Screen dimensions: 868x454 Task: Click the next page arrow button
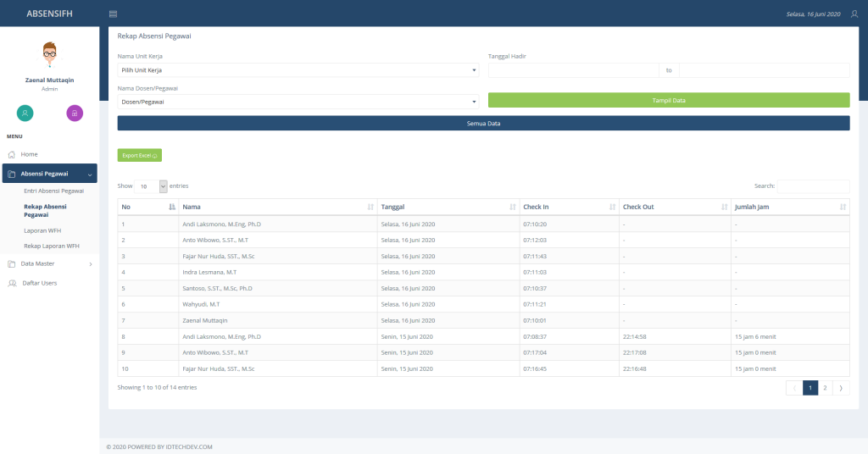[840, 388]
